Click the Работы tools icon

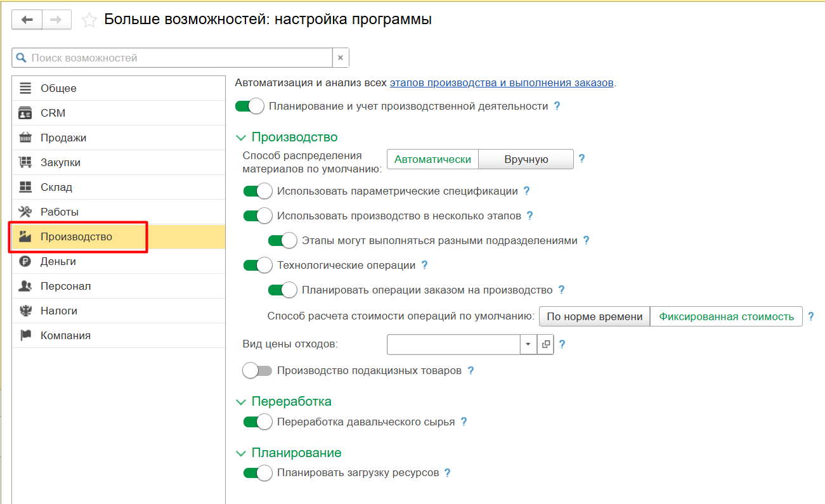pyautogui.click(x=25, y=212)
